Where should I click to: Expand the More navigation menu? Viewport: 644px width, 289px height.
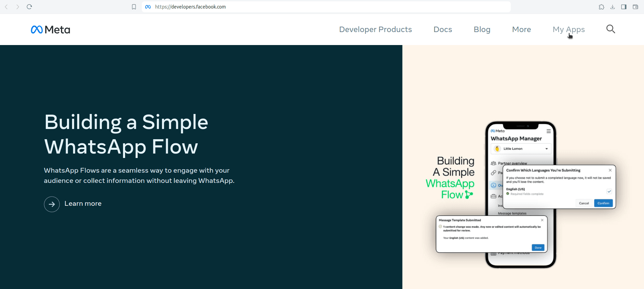click(521, 30)
